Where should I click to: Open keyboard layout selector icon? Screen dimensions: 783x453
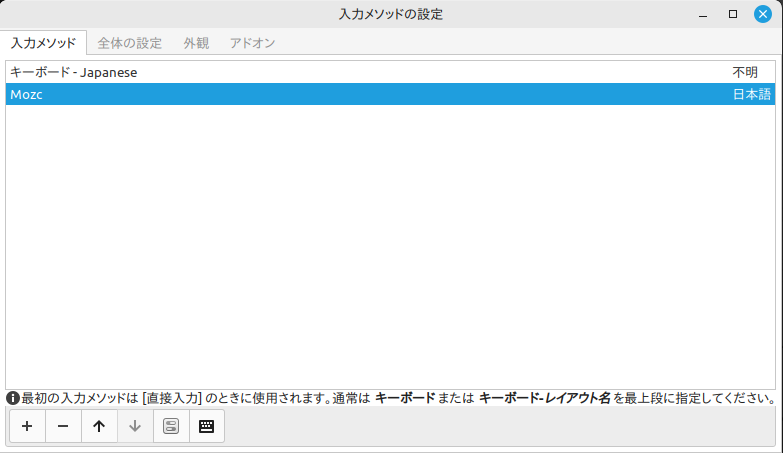(x=207, y=426)
